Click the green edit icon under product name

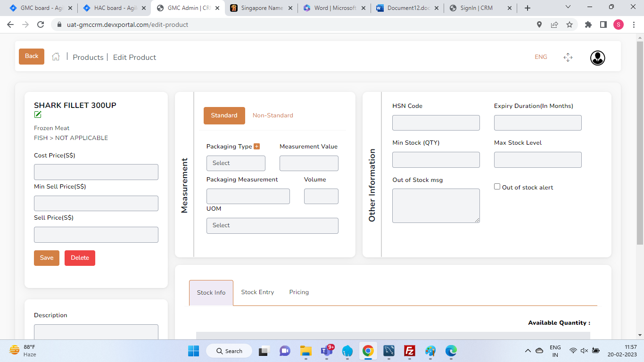tap(38, 115)
